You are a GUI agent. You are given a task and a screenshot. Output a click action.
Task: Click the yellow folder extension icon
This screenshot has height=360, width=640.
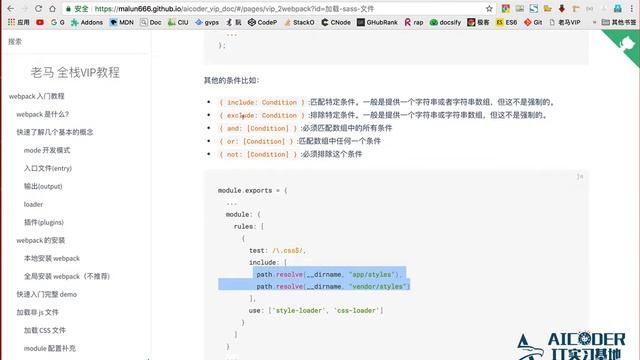pos(547,9)
